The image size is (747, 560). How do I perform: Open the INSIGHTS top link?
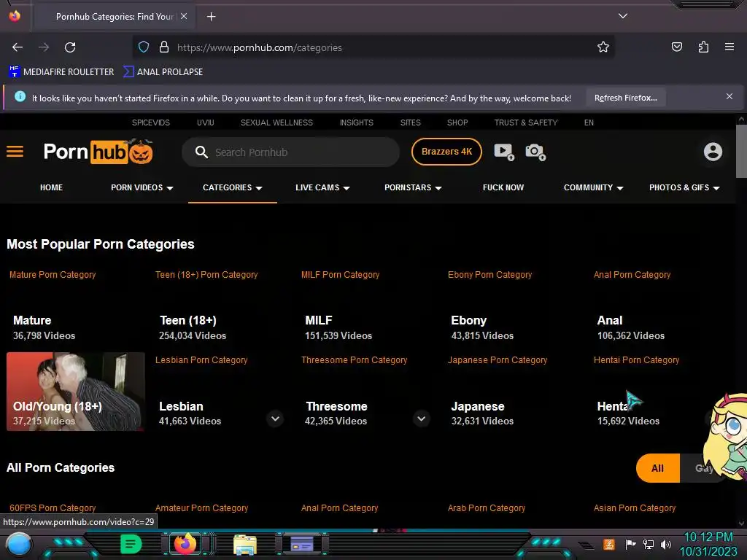[356, 122]
